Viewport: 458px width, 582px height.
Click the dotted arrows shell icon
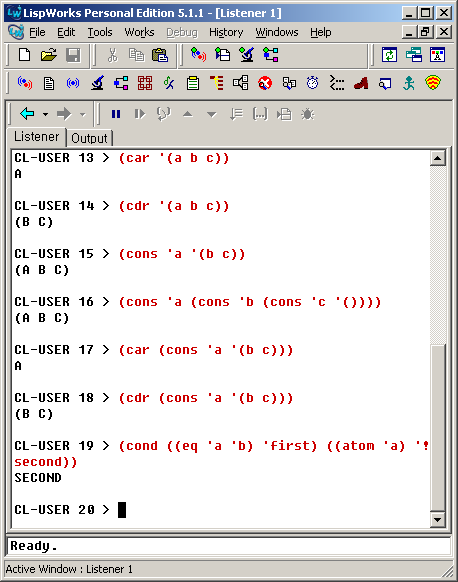pyautogui.click(x=337, y=83)
